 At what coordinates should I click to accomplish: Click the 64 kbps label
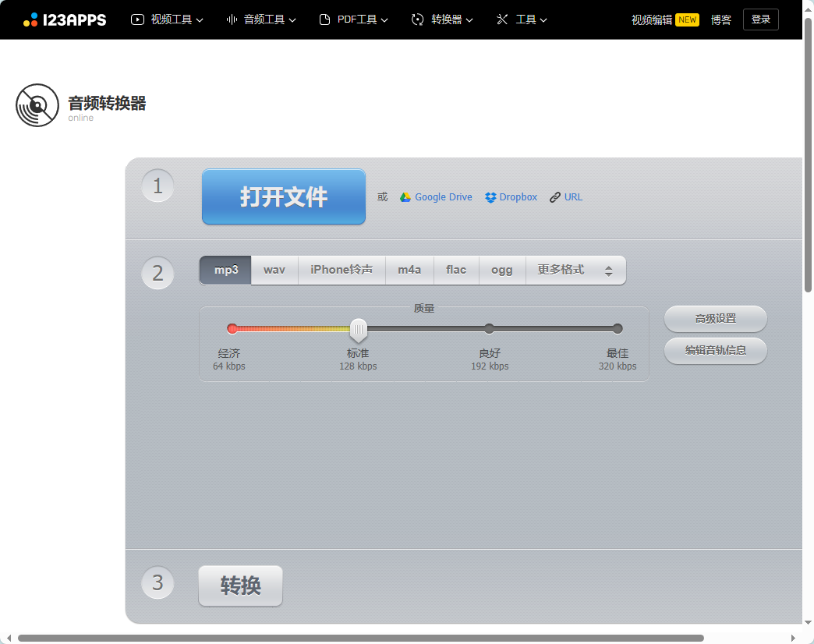pos(229,366)
